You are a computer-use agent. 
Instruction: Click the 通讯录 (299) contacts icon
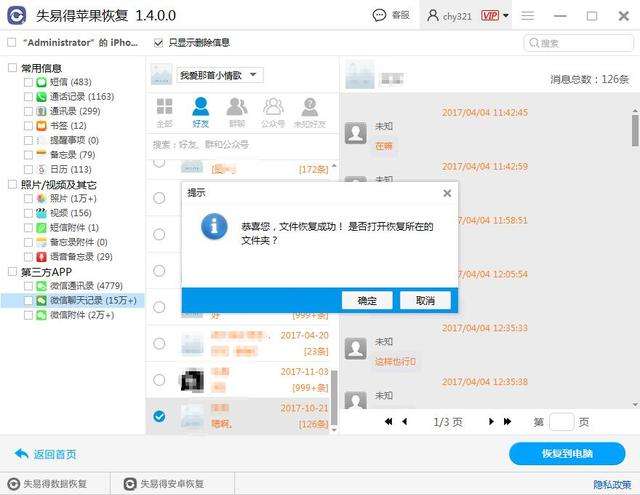pyautogui.click(x=41, y=111)
